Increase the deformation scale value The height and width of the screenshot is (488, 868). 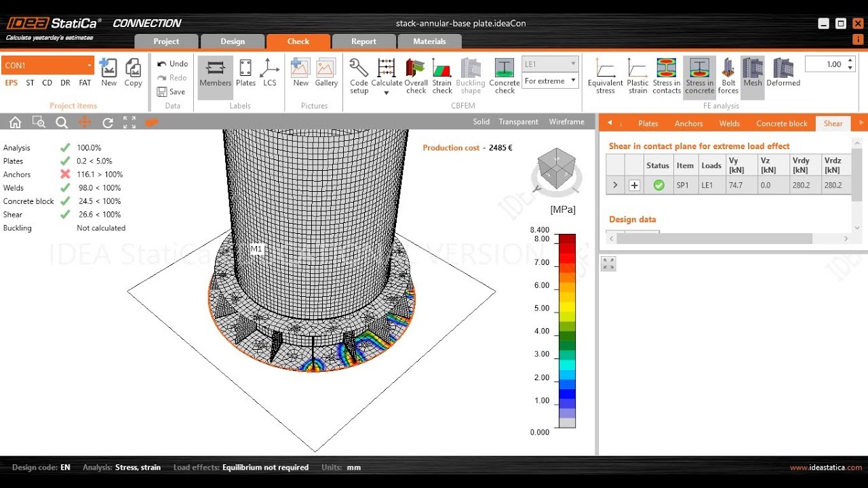[x=850, y=60]
